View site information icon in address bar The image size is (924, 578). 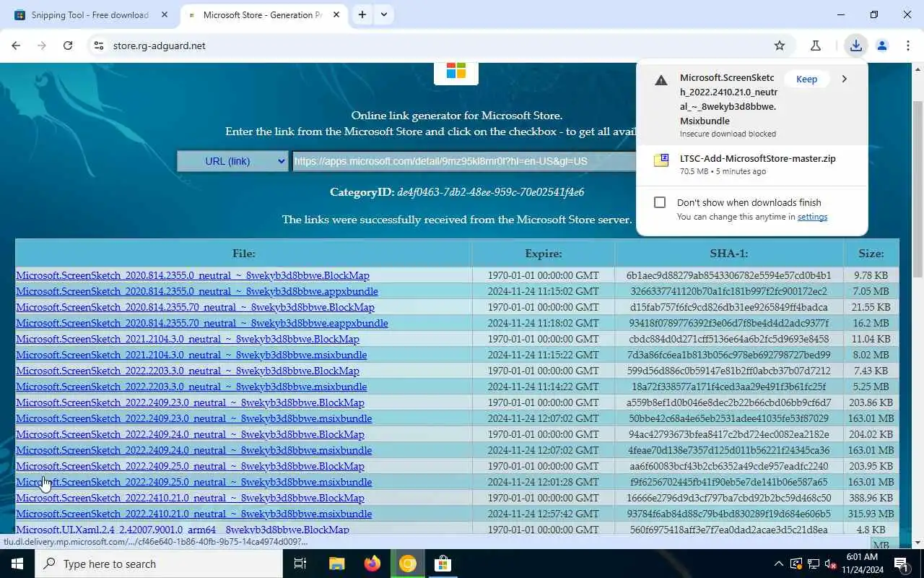point(99,46)
